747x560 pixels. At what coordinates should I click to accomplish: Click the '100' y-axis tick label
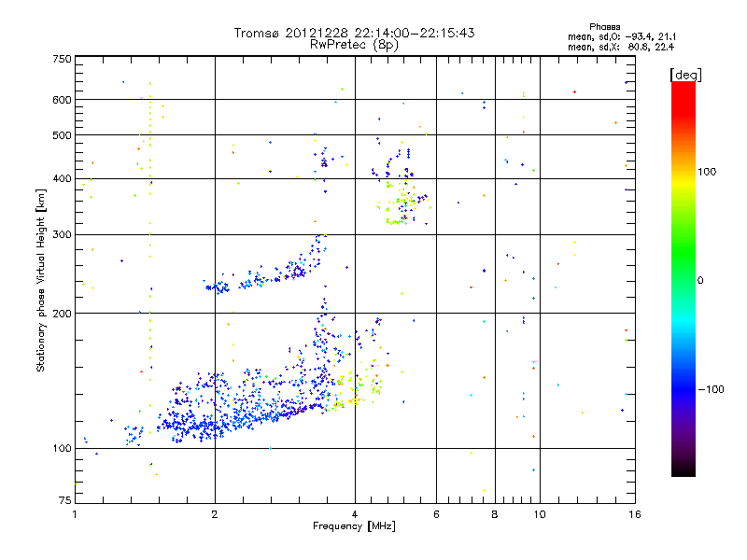click(x=62, y=448)
